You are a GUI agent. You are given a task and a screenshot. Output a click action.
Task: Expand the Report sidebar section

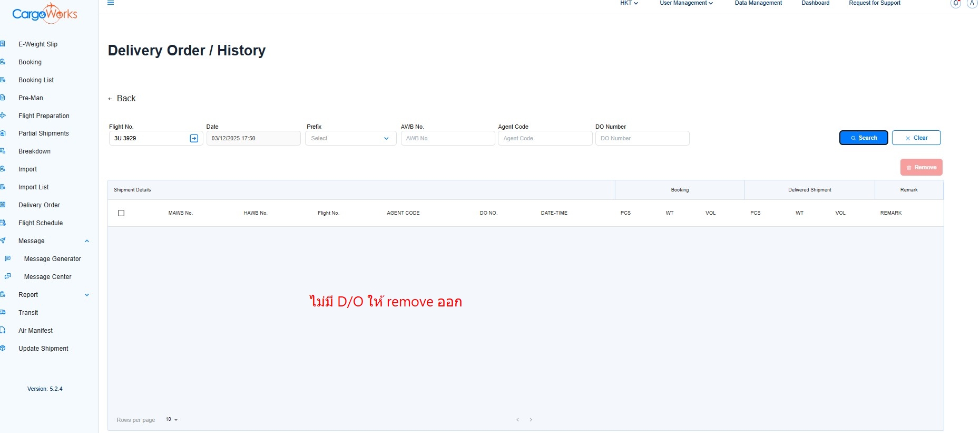[x=87, y=295]
